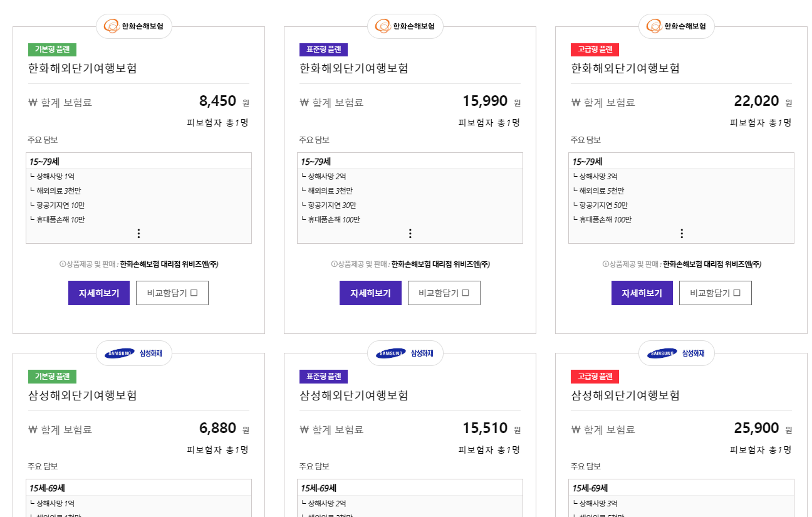
Task: Click 해외의료 3천만 row in Hanwha 기본형 card
Action: click(x=55, y=191)
